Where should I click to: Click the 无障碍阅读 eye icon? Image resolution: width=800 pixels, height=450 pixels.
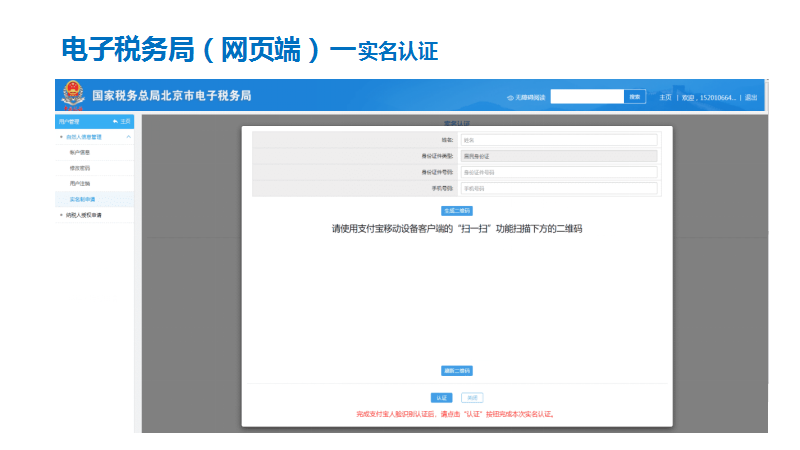510,97
